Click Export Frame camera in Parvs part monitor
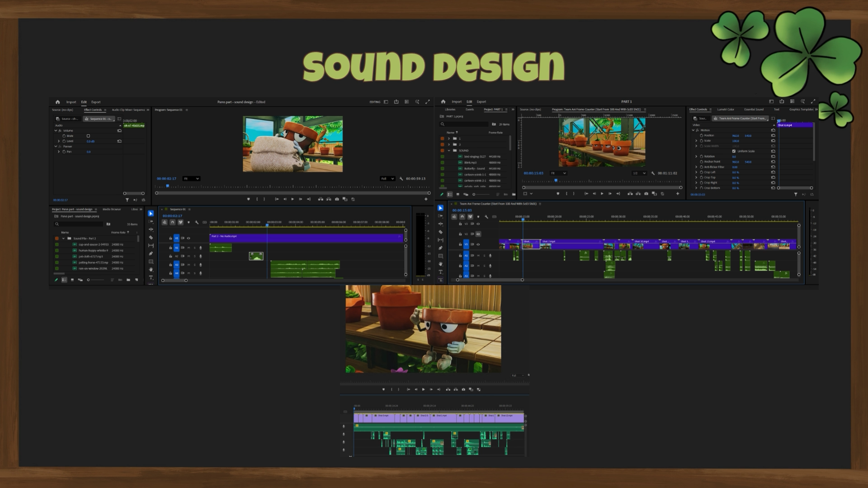This screenshot has height=488, width=868. (x=337, y=199)
